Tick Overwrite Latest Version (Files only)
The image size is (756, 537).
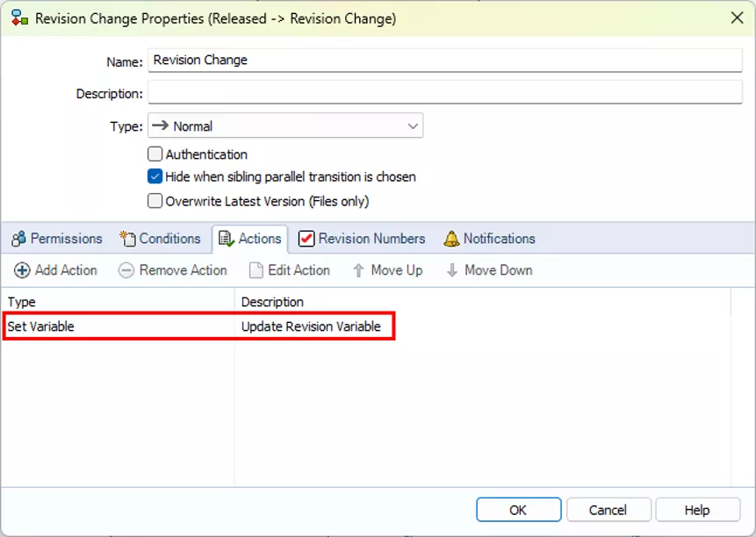155,201
